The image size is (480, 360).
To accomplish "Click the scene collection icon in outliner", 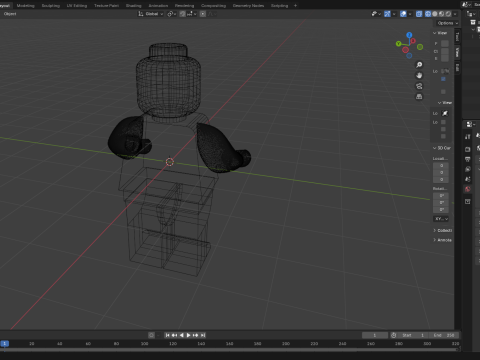I will [x=473, y=22].
